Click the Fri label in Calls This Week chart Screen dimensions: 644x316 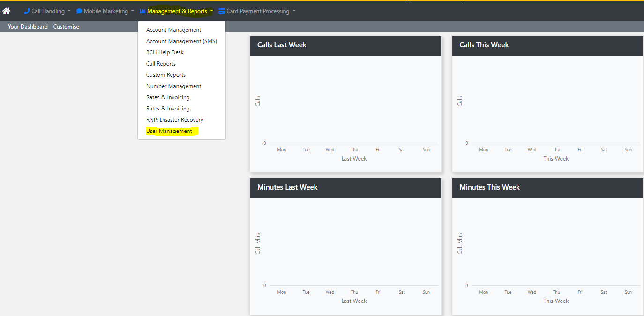[x=580, y=150]
